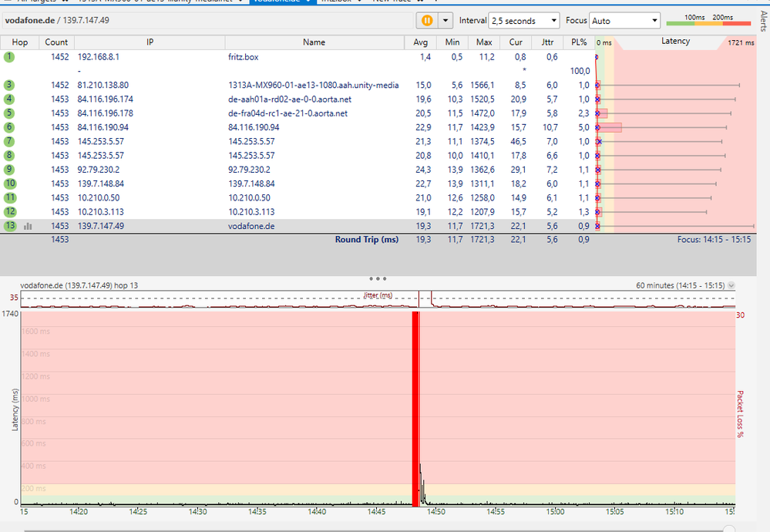
Task: Select IP 10.210.0.50 in hop 11
Action: tap(98, 198)
